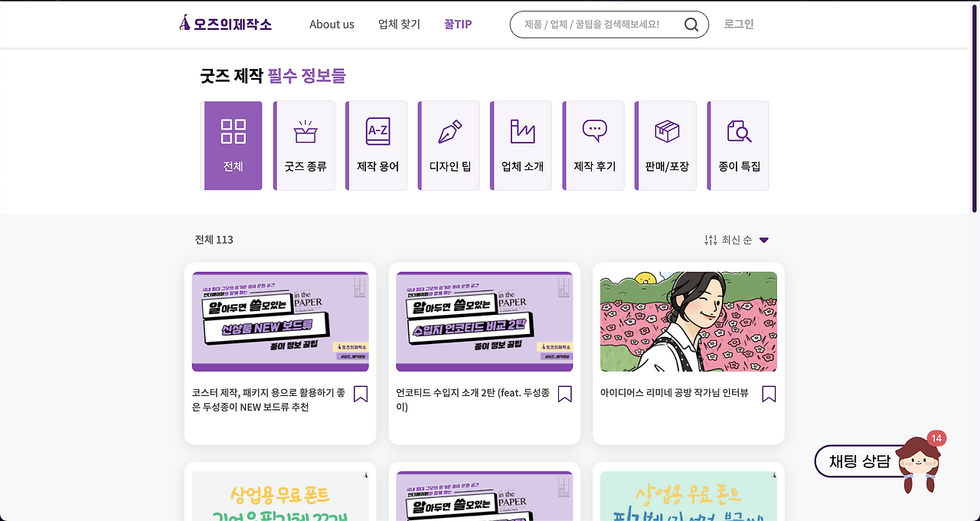Open the 업체 소개 factory icon
The height and width of the screenshot is (521, 980).
point(522,131)
